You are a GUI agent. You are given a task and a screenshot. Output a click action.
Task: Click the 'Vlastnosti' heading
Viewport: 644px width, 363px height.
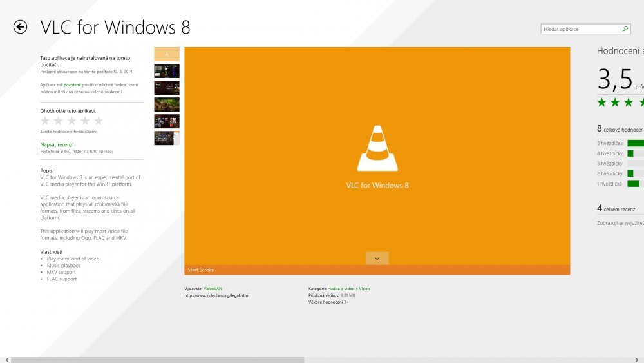(52, 252)
